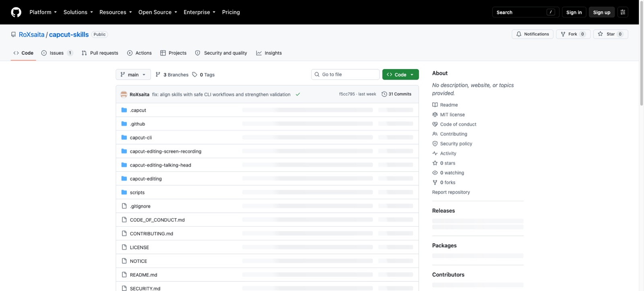View the 3 Branches list
644x291 pixels.
tap(172, 75)
